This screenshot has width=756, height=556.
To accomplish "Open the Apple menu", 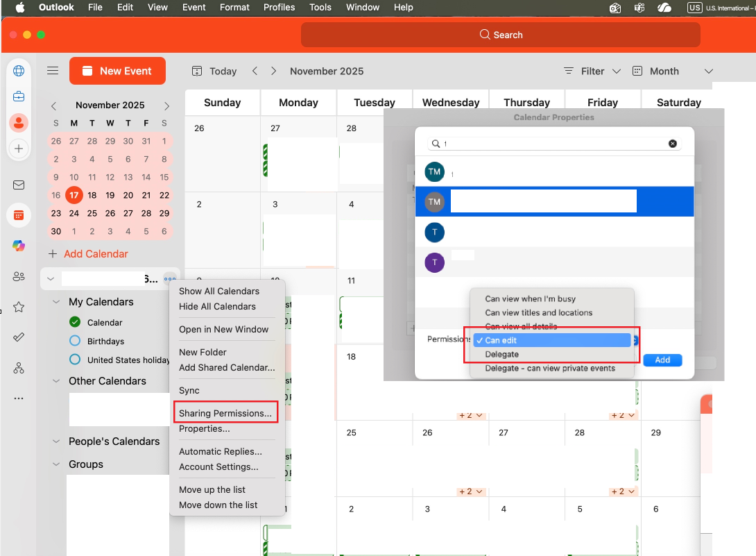I will point(20,7).
